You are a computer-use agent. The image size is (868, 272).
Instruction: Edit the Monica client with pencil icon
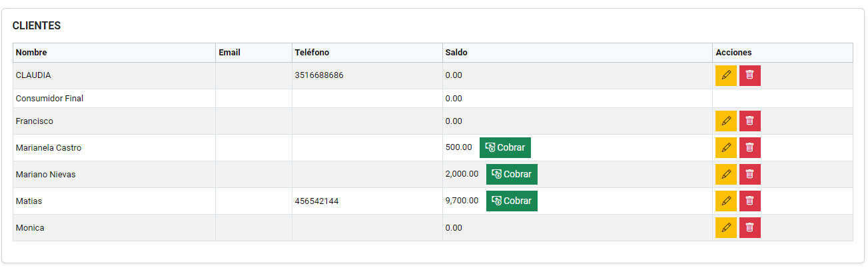point(725,227)
